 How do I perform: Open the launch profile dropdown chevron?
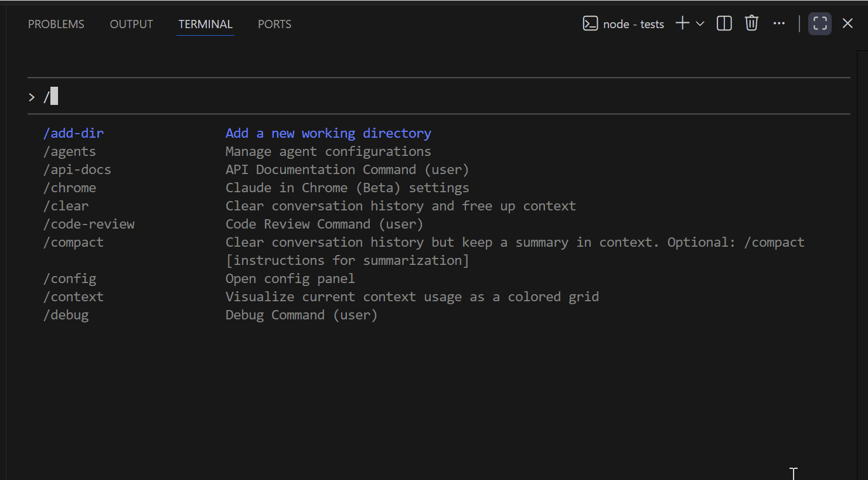click(700, 24)
